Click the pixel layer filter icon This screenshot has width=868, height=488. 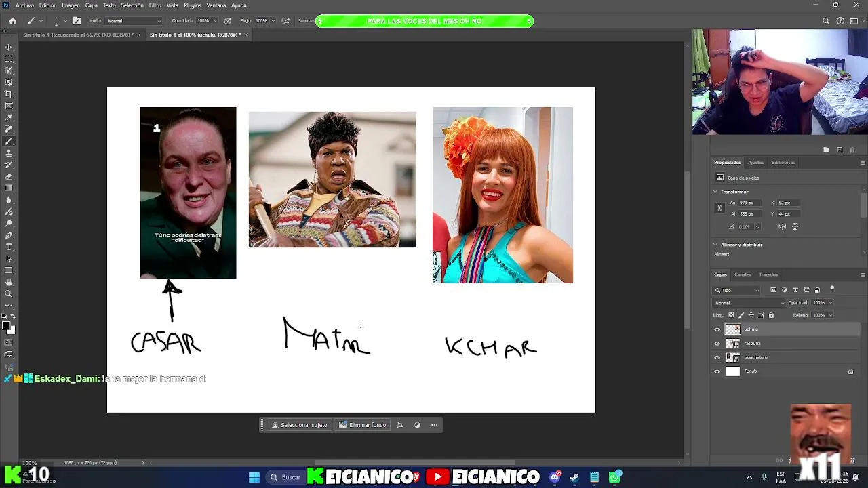click(774, 290)
